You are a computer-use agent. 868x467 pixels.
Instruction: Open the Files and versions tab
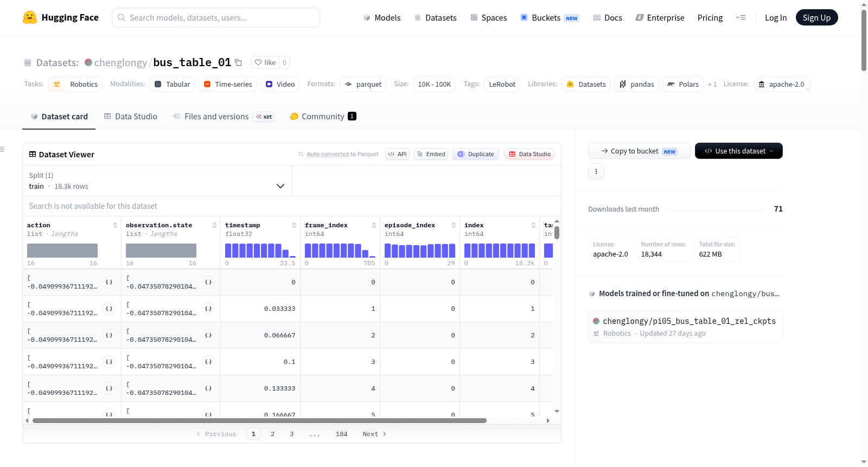224,117
